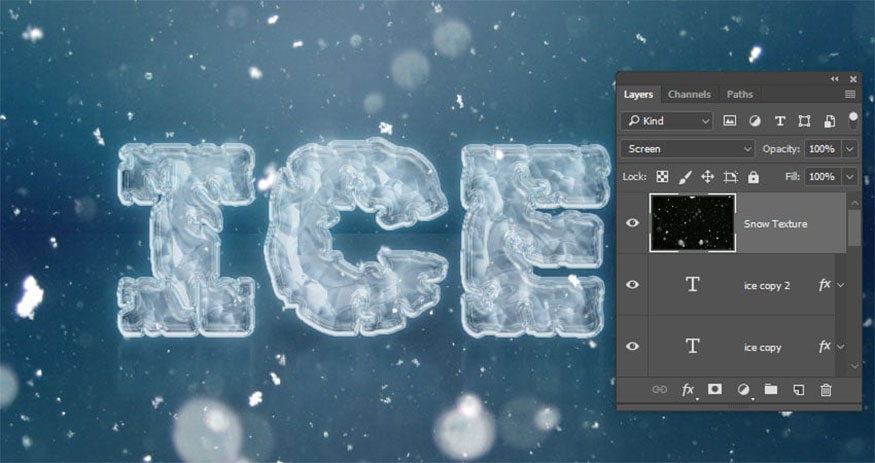Image resolution: width=875 pixels, height=463 pixels.
Task: Click the layers list scrollbar thumb
Action: 854,227
